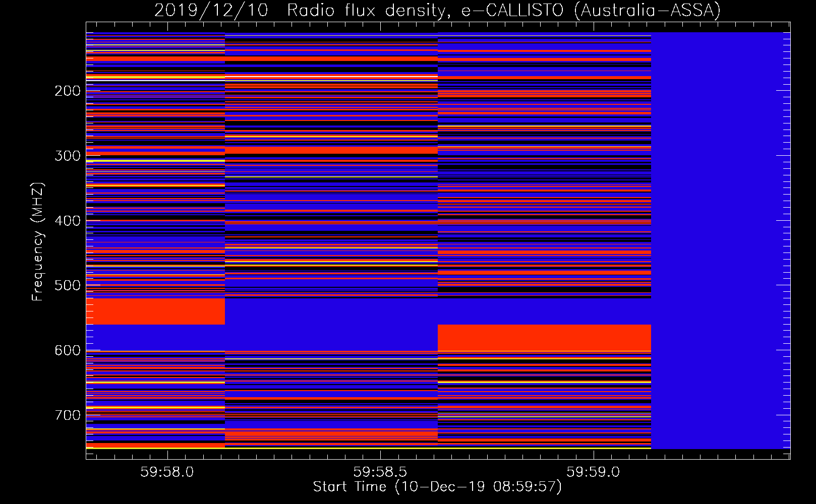Viewport: 816px width, 504px height.
Task: Click the large red block above 600 MHz
Action: (544, 338)
